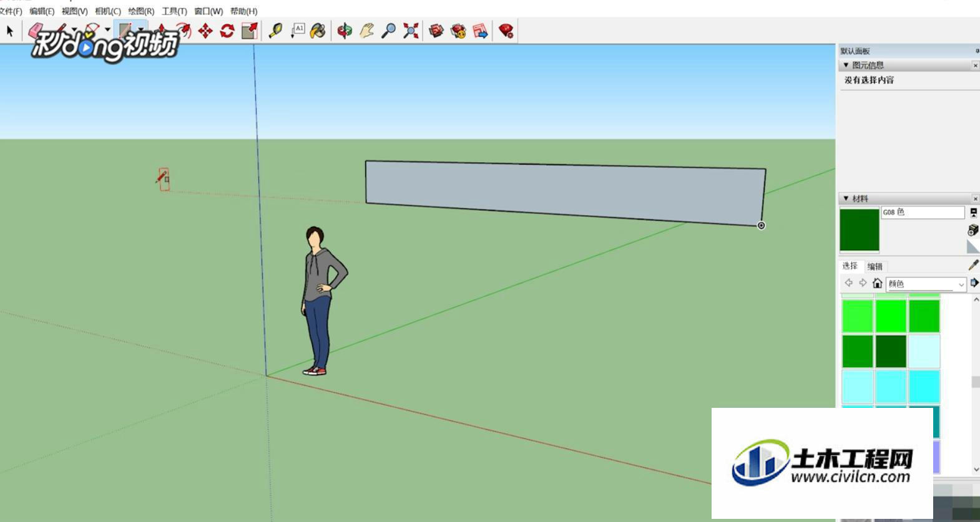
Task: Select the Orbit camera tool
Action: [345, 31]
